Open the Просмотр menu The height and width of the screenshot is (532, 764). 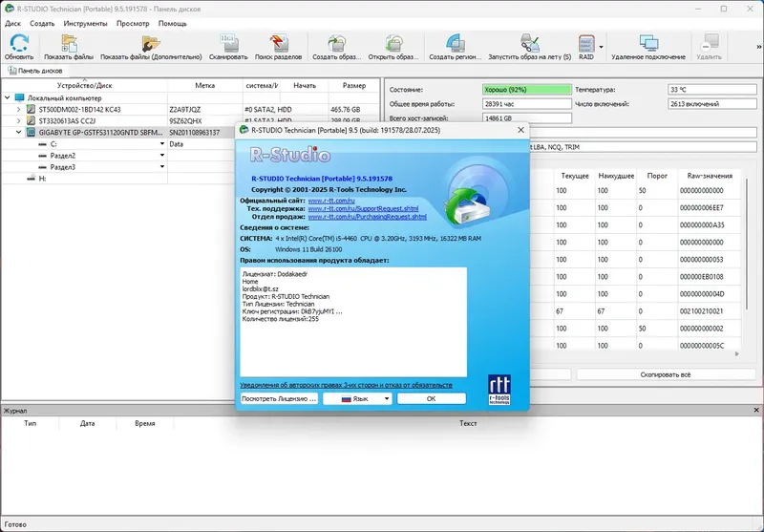(x=133, y=23)
